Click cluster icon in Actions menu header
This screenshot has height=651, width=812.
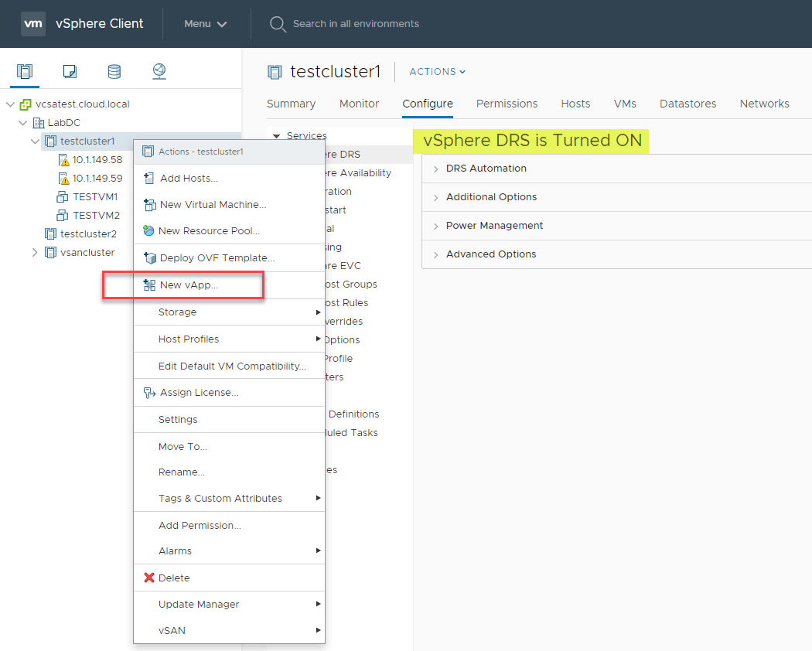point(148,152)
